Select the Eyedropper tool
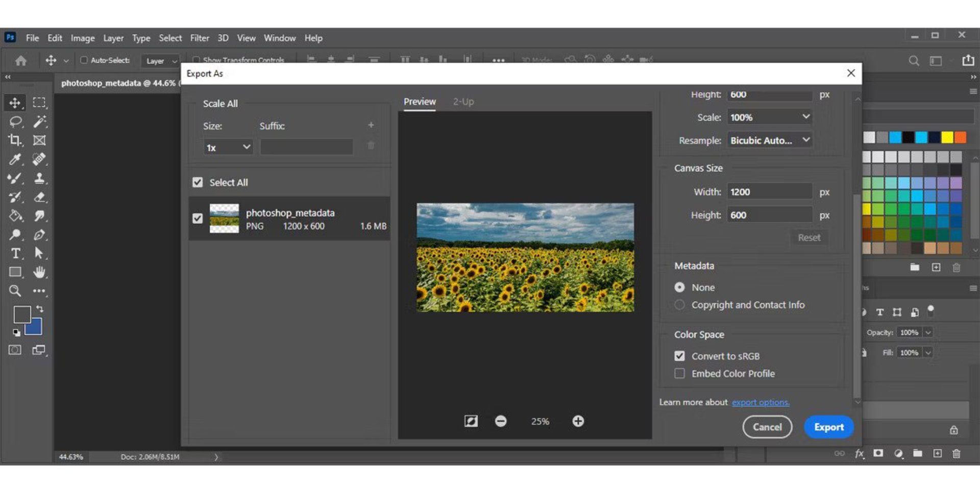This screenshot has width=980, height=490. [x=15, y=159]
